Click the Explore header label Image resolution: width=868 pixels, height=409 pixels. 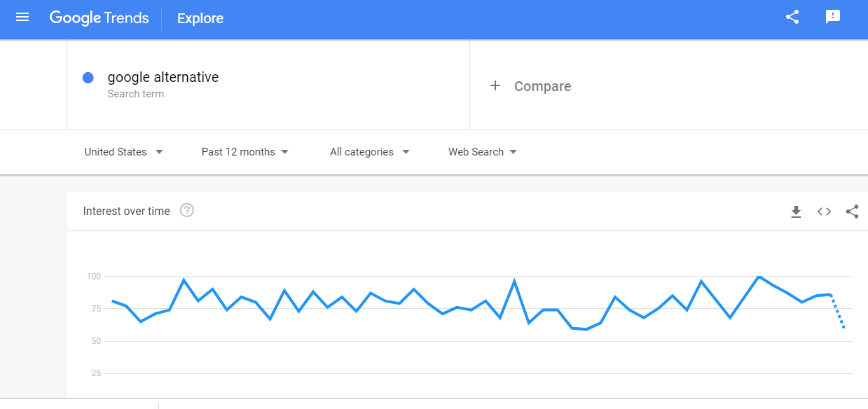click(200, 18)
